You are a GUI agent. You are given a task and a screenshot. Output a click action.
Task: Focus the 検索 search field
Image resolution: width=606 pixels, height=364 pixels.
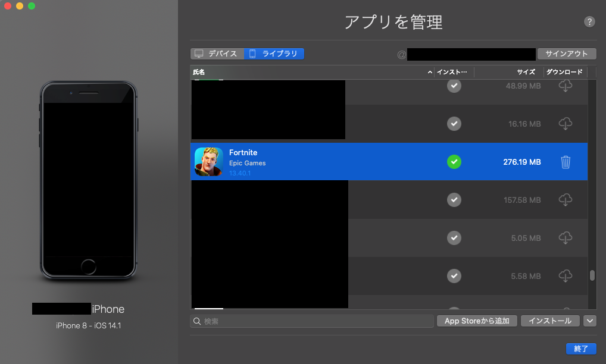point(312,321)
